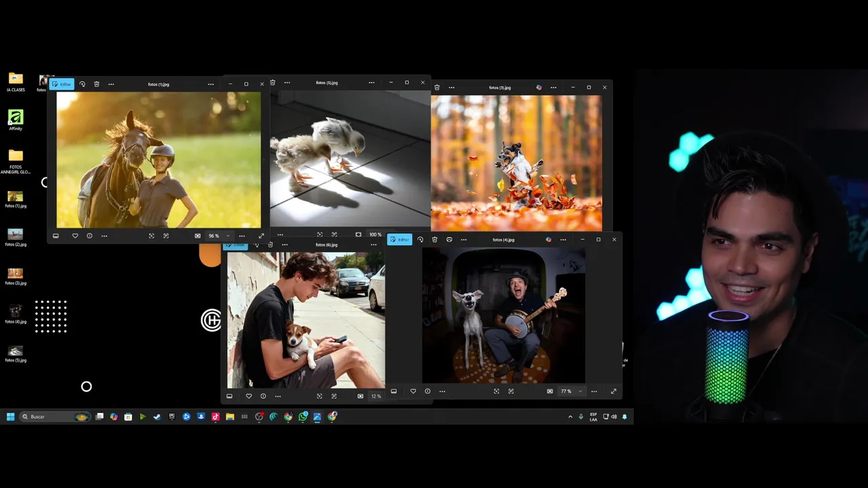Open taskbar notifications bell
The image size is (868, 488).
625,417
